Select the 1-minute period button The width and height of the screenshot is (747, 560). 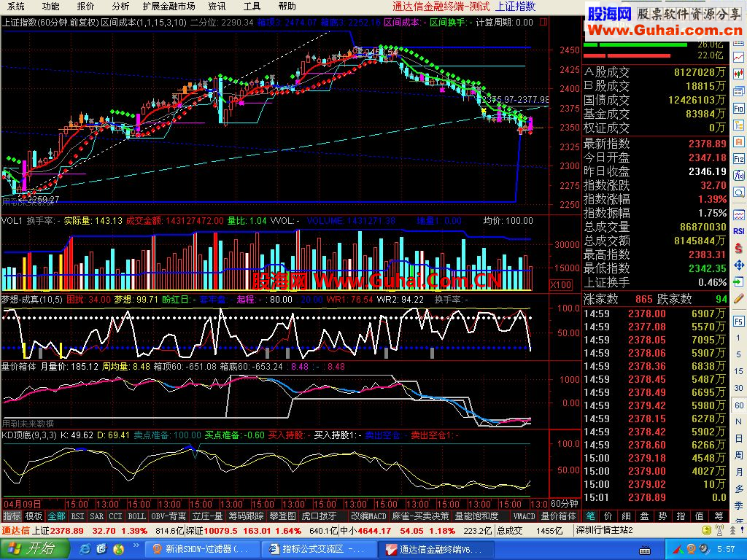point(739,338)
